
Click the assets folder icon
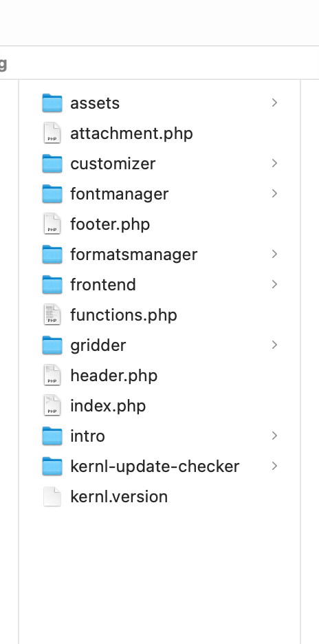coord(52,103)
